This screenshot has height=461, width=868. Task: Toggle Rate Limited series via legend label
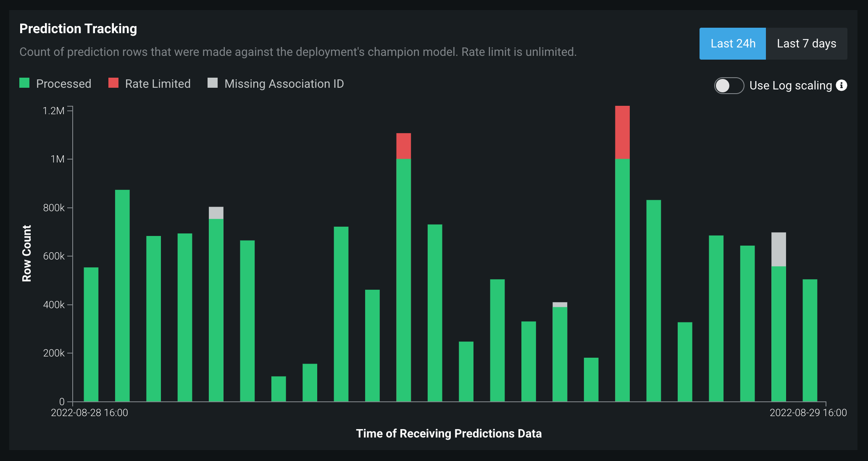pos(158,84)
